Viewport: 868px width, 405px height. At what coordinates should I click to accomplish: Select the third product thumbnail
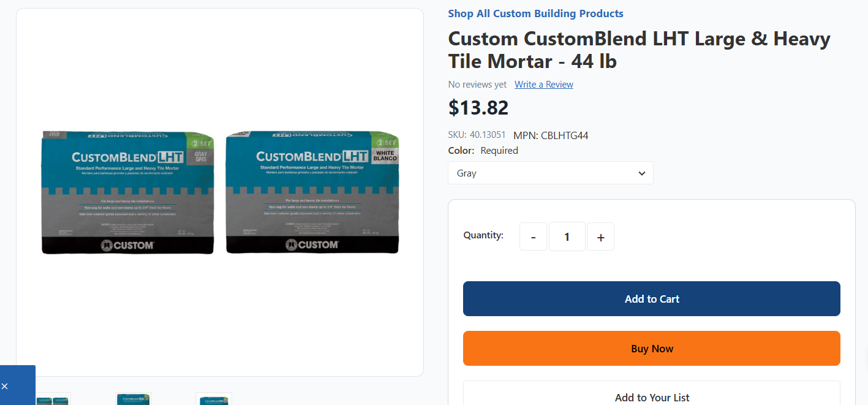point(213,399)
